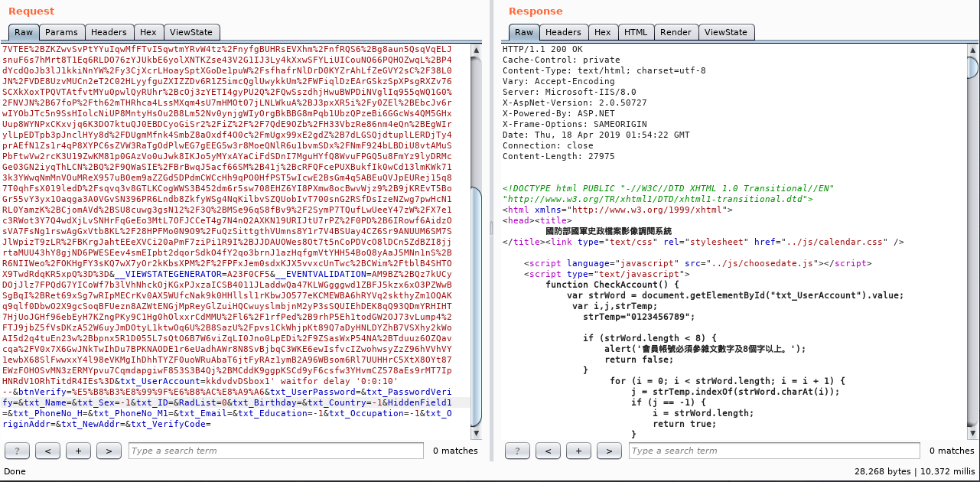Open the HTML tab in Response panel
The width and height of the screenshot is (980, 482).
point(636,32)
